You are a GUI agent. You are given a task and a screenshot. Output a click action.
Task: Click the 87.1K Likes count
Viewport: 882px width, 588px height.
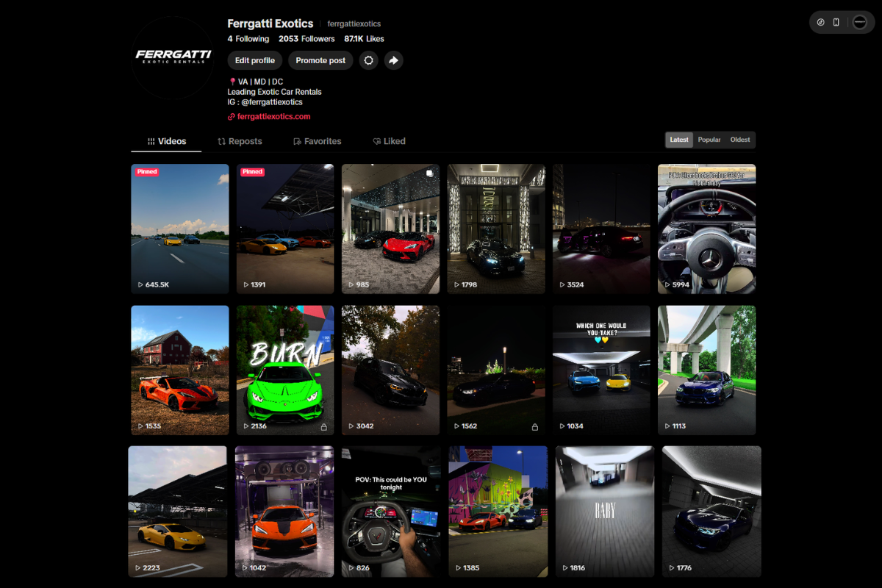pos(364,39)
